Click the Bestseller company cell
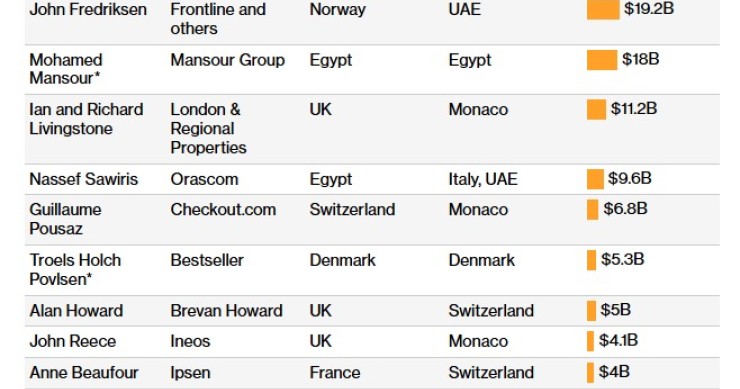Image resolution: width=740 pixels, height=389 pixels. click(207, 260)
